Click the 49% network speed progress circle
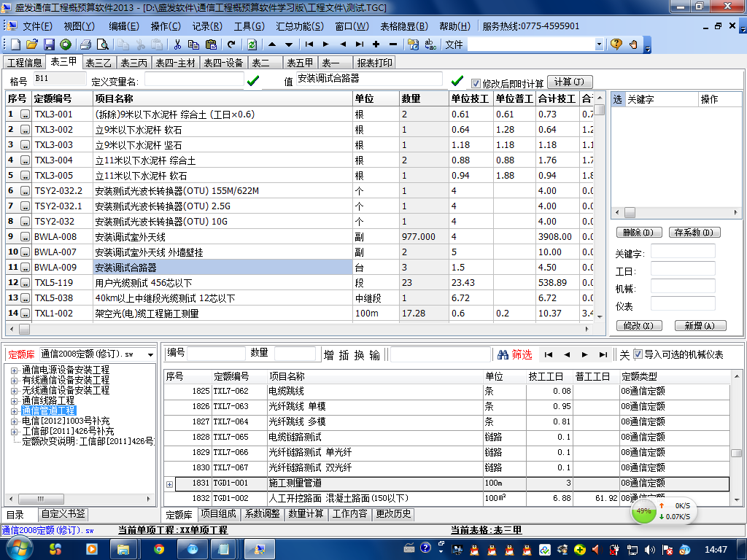The height and width of the screenshot is (560, 747). [x=643, y=513]
